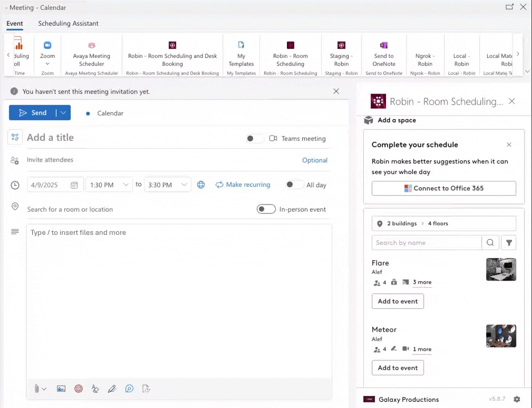Close the Robin Room Scheduling panel

pos(512,101)
